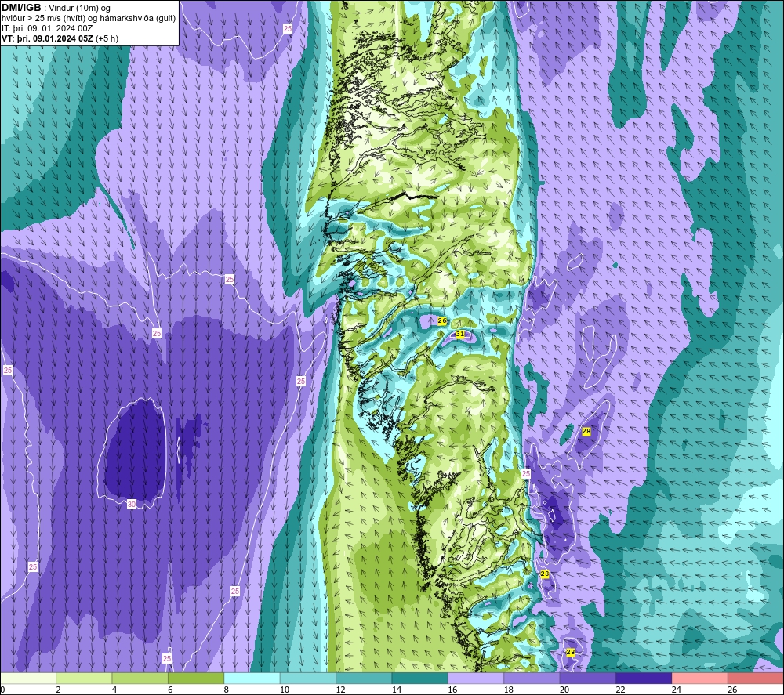Viewport: 784px width, 695px height.
Task: Click the '18' value on the color scale
Action: pos(509,690)
